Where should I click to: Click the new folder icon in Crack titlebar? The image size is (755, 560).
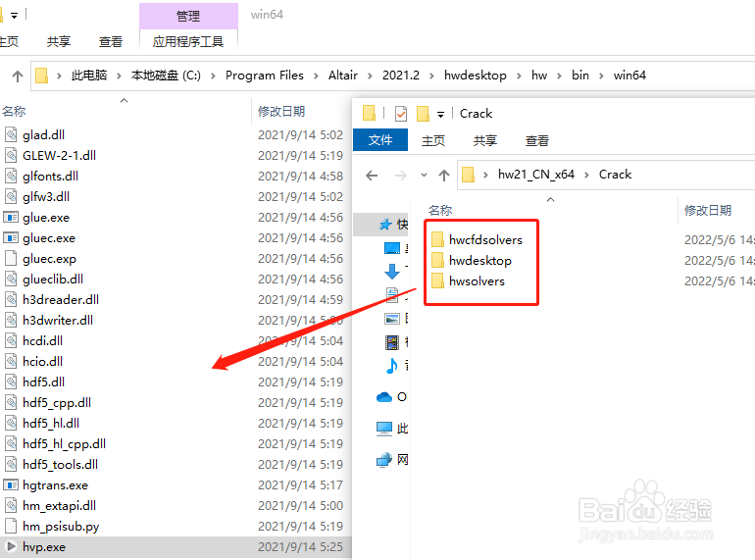tap(423, 114)
